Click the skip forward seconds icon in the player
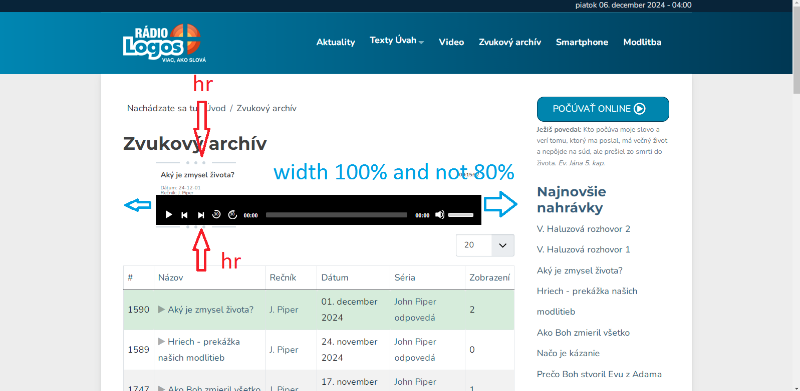This screenshot has height=391, width=800. click(233, 214)
